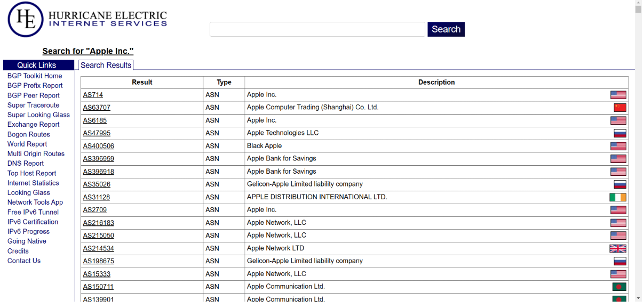Open AS214534 result link

(x=99, y=248)
